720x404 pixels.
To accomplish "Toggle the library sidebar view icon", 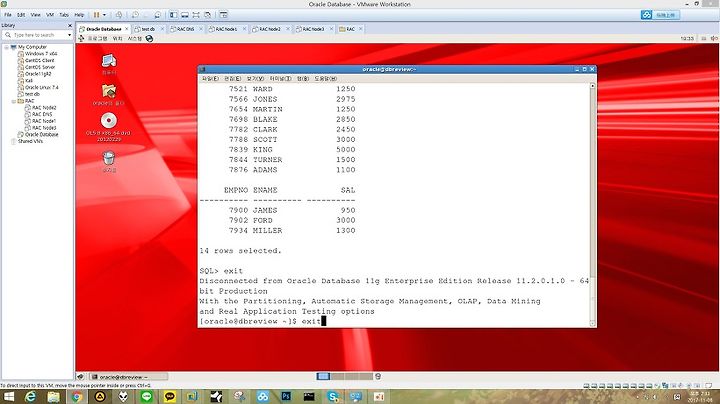I will [x=173, y=15].
